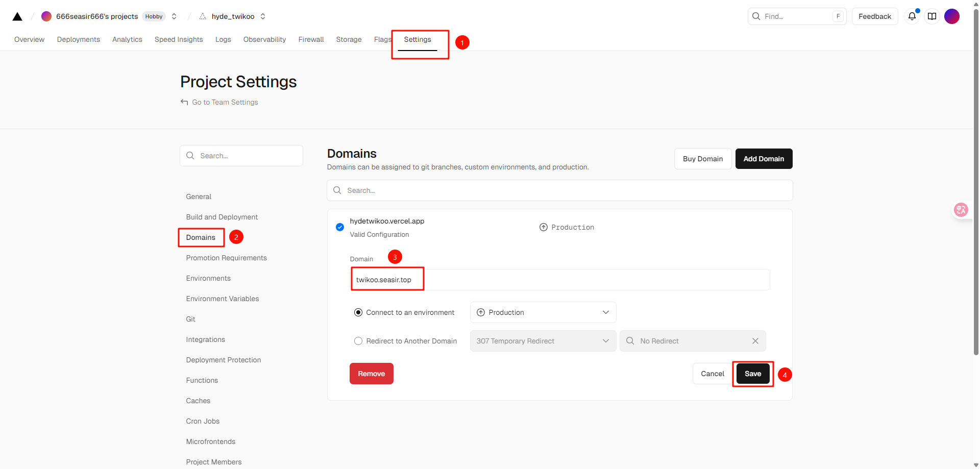This screenshot has height=469, width=980.
Task: Click the 666seasir666 team avatar
Action: point(46,16)
